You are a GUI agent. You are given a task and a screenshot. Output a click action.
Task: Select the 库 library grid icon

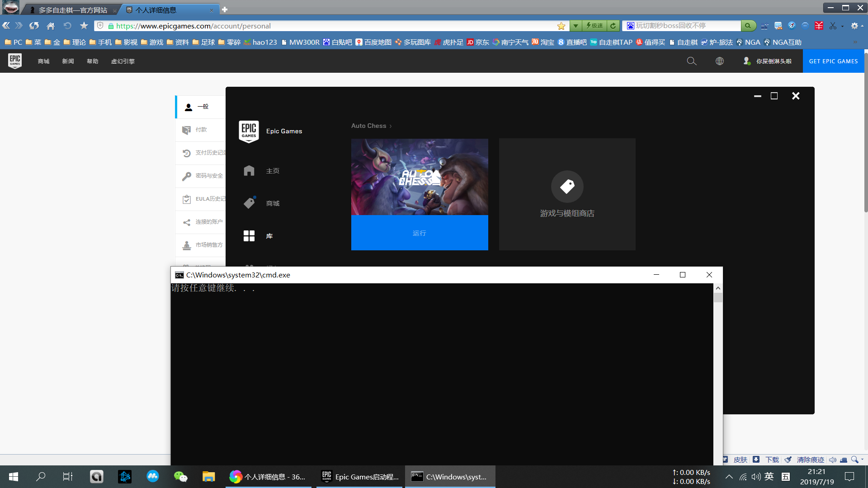pos(249,236)
